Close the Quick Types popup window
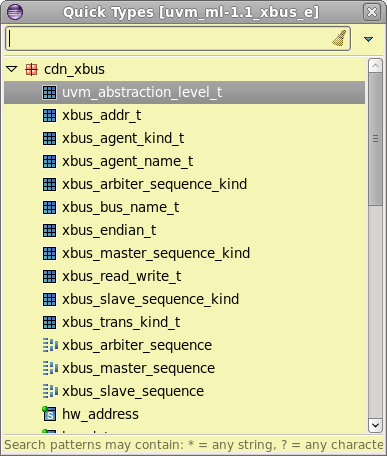The width and height of the screenshot is (387, 456). [372, 12]
